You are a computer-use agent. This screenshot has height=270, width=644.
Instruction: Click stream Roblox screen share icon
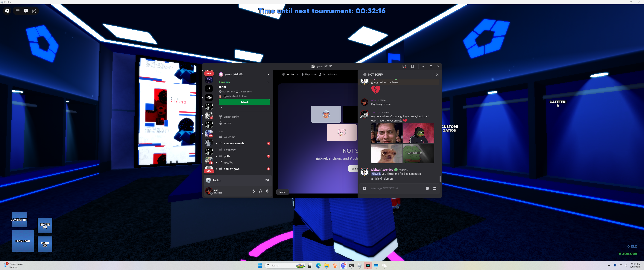tap(267, 180)
